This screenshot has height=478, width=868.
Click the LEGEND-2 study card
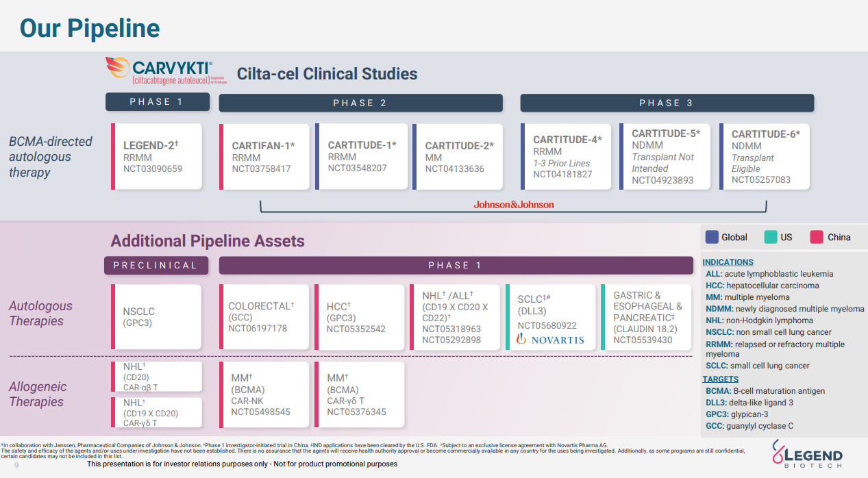click(x=157, y=157)
